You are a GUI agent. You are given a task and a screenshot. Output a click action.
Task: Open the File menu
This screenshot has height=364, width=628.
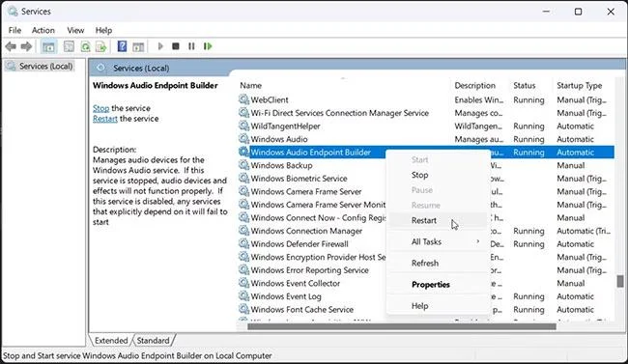coord(14,30)
